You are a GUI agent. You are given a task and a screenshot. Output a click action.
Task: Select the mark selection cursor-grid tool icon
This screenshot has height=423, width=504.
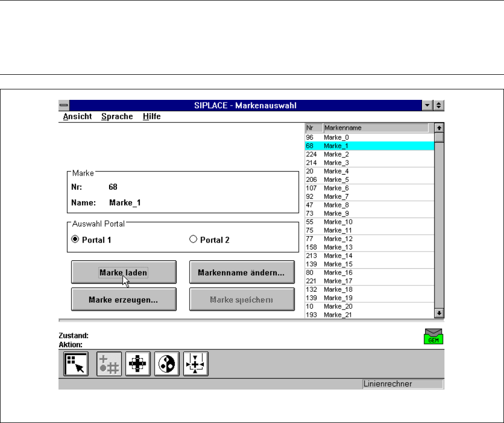(x=76, y=364)
